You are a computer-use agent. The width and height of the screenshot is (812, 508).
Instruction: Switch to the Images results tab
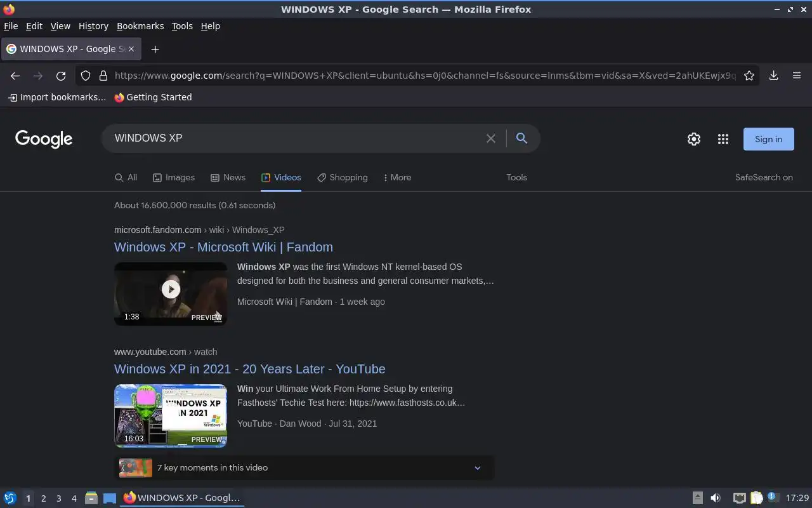tap(174, 178)
